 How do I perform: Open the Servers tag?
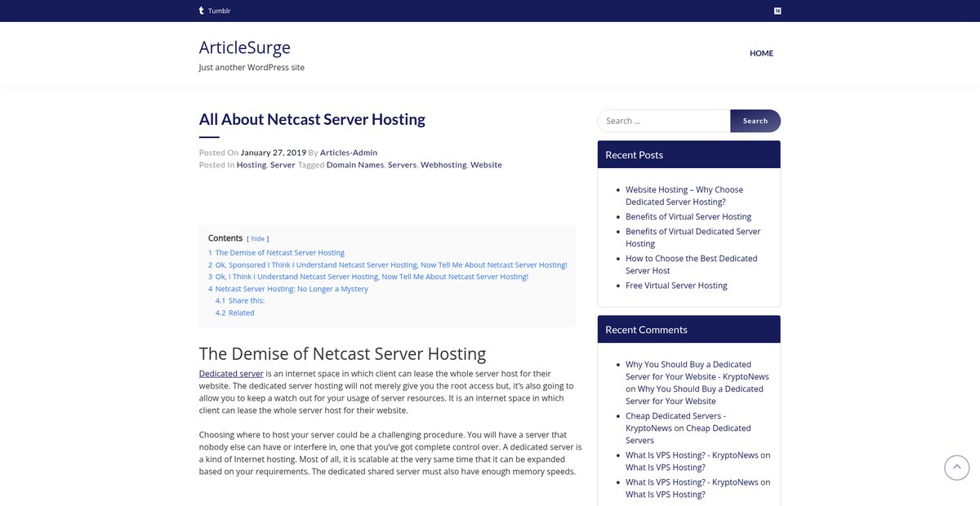402,165
